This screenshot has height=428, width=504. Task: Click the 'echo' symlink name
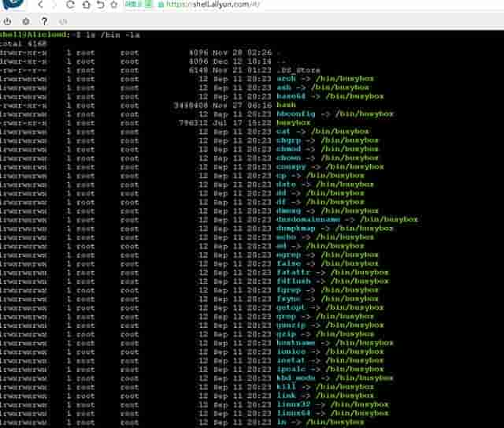click(286, 237)
